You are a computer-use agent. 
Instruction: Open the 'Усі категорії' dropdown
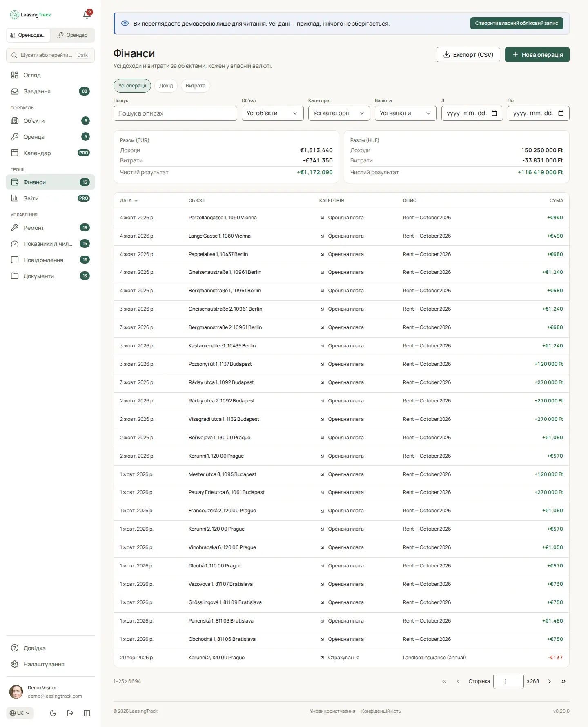[339, 113]
